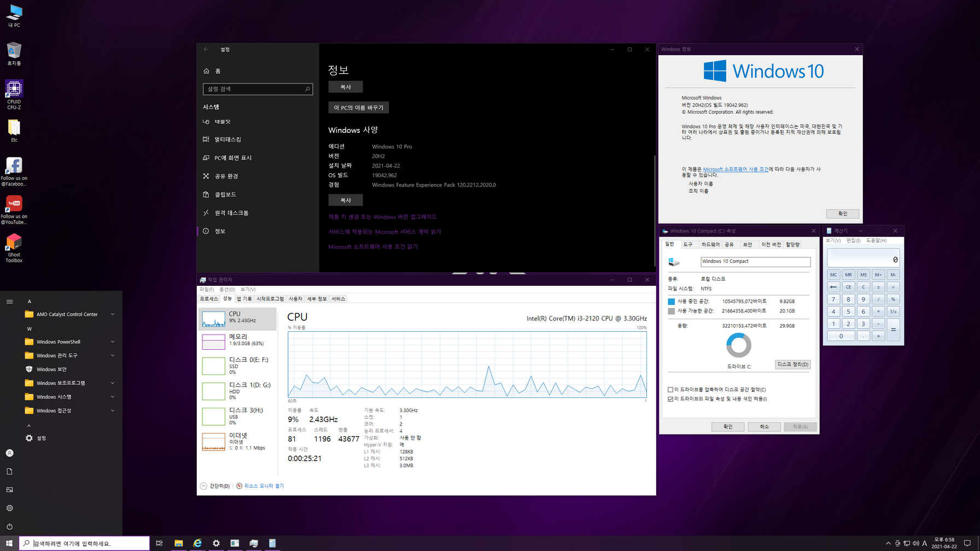Toggle file indexing checkbox for drive C
Screen dimensions: 980x551
pos(670,399)
